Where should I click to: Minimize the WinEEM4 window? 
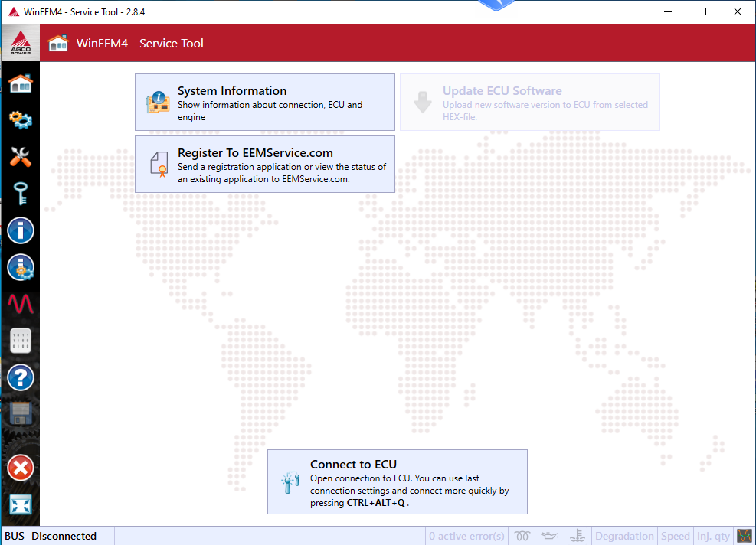[668, 11]
